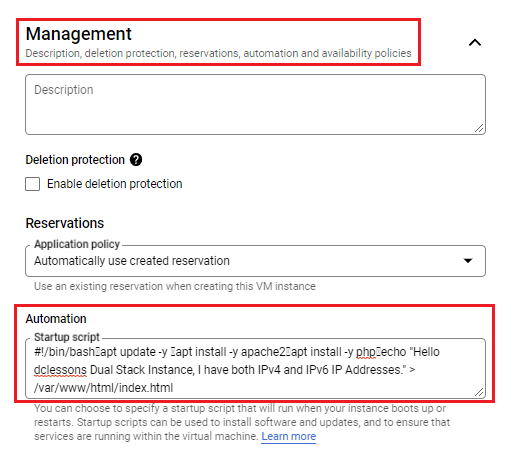Image resolution: width=525 pixels, height=454 pixels.
Task: Click the Management section subtitle description
Action: (218, 53)
